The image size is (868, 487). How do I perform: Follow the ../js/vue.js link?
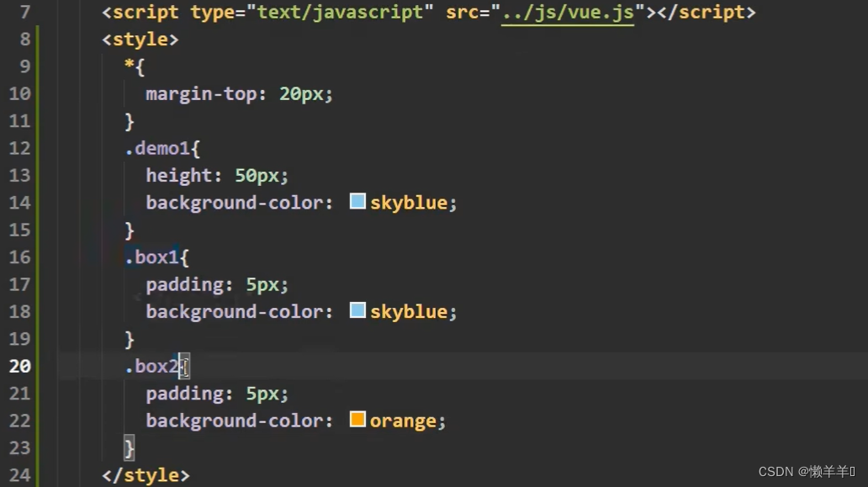(568, 12)
